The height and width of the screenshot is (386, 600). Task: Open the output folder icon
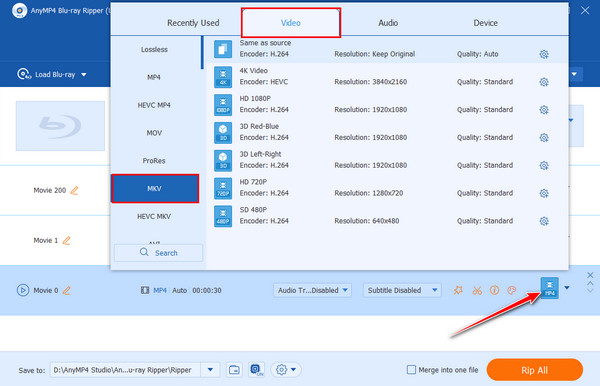234,370
